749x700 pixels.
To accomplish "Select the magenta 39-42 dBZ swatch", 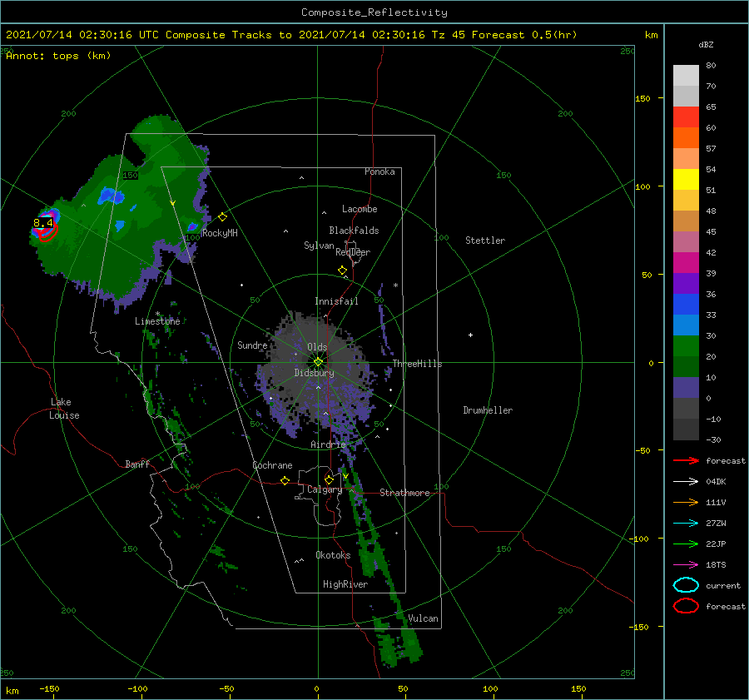I will [686, 263].
